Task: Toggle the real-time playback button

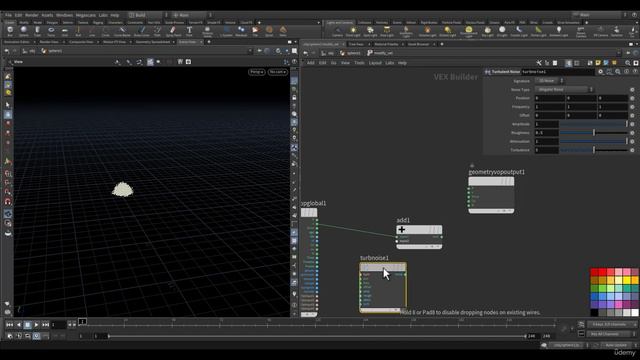Action: tap(36, 336)
